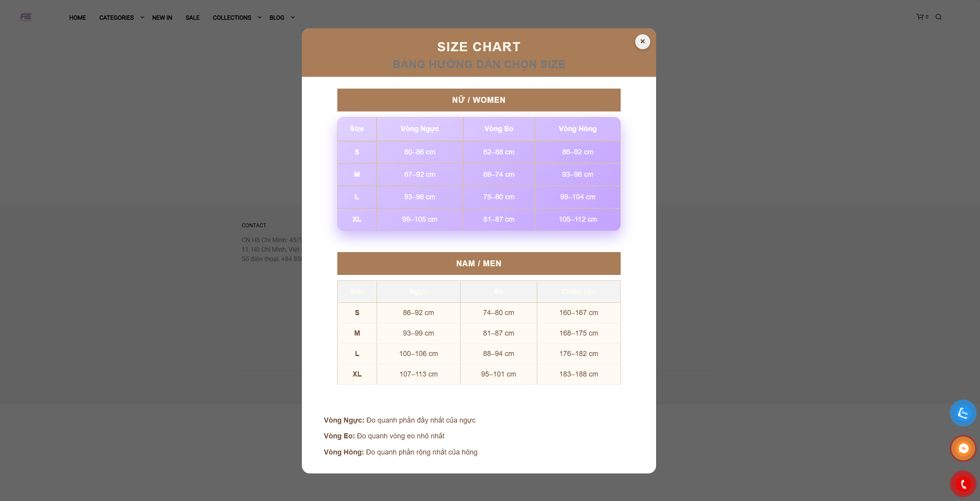This screenshot has height=501, width=980.
Task: Go to the Home menu item
Action: [x=78, y=18]
